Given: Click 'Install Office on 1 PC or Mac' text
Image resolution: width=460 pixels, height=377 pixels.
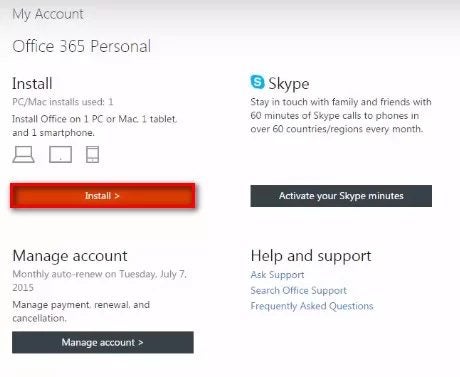Looking at the screenshot, I should tap(95, 126).
